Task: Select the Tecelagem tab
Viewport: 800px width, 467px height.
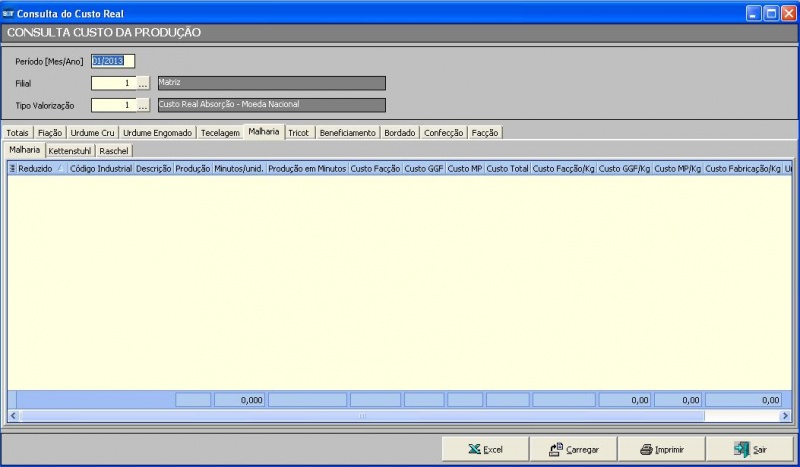Action: pyautogui.click(x=220, y=132)
